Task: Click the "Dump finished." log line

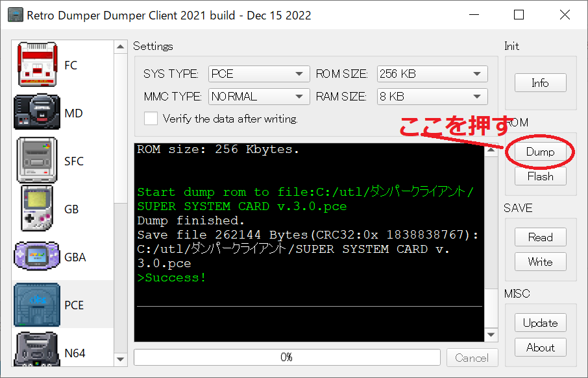Action: [x=191, y=220]
